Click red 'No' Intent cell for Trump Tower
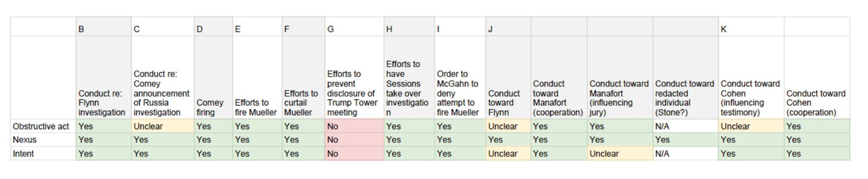868x179 pixels. (354, 153)
